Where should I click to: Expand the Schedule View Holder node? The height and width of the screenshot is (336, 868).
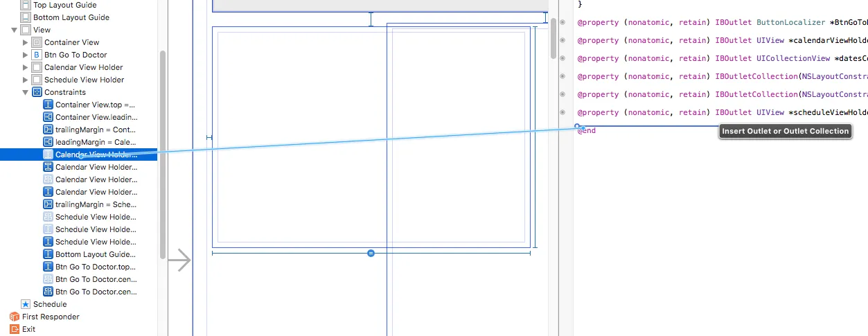click(x=26, y=80)
